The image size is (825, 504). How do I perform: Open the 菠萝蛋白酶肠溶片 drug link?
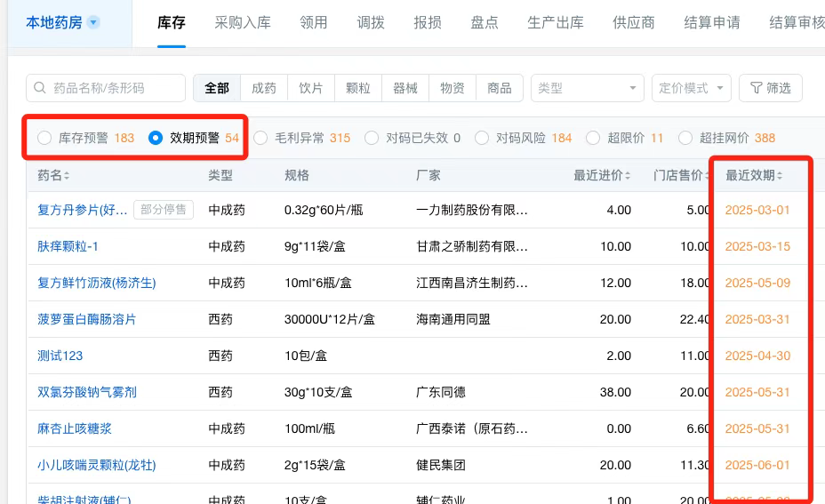(86, 319)
